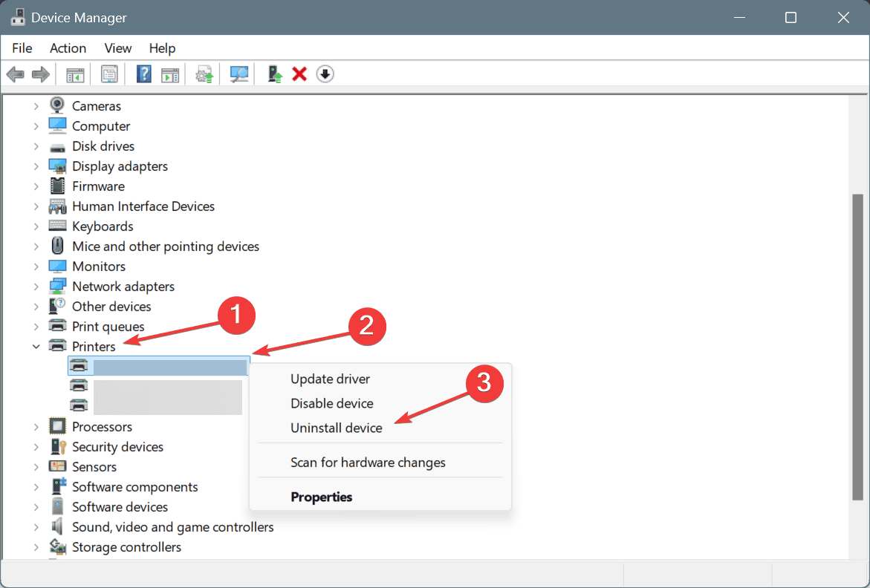Expand the Cameras node

[x=36, y=106]
